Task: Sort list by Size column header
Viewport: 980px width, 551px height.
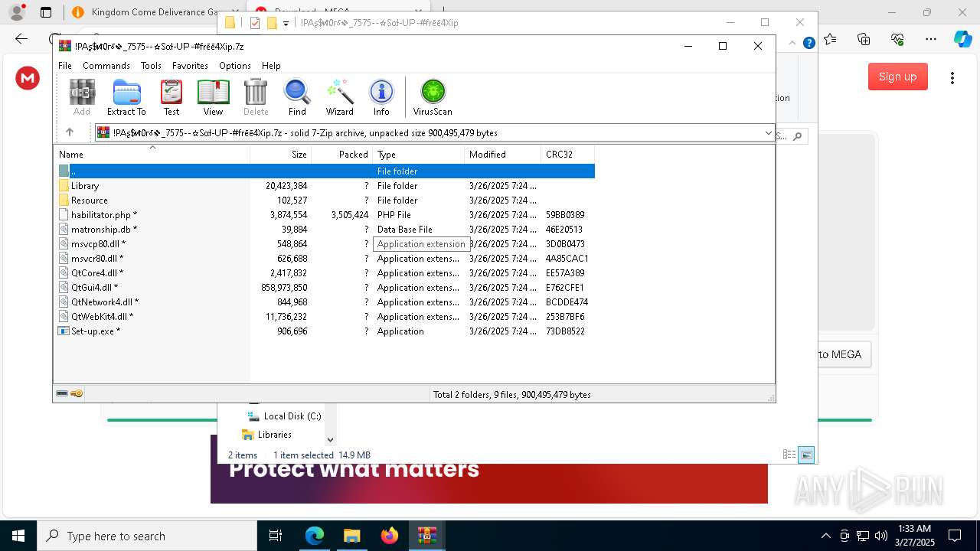Action: (280, 155)
